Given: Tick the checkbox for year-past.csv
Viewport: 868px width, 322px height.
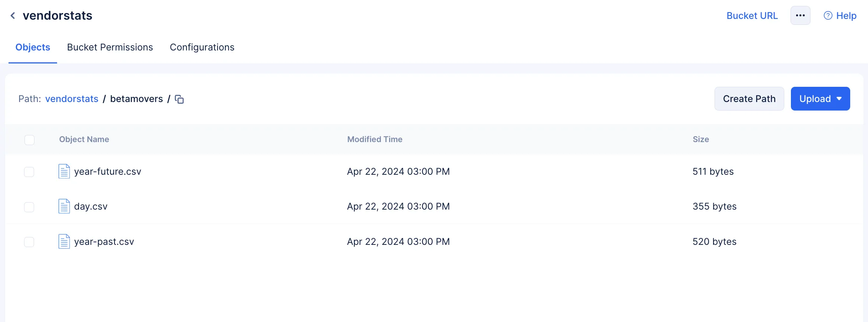Looking at the screenshot, I should (29, 242).
